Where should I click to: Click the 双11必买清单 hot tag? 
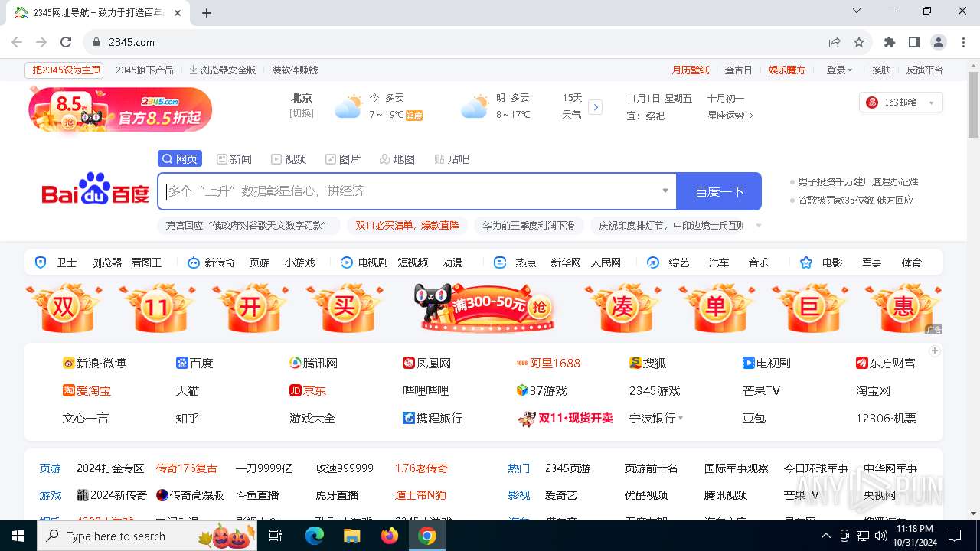pyautogui.click(x=407, y=226)
